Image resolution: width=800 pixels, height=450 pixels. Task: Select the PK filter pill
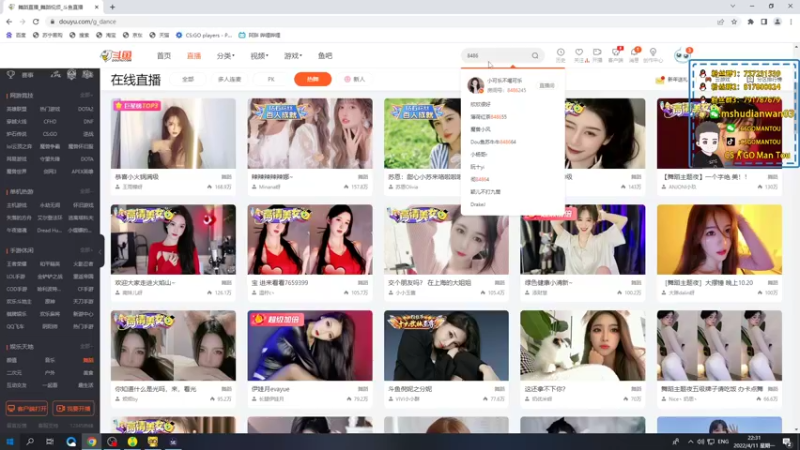pos(271,79)
